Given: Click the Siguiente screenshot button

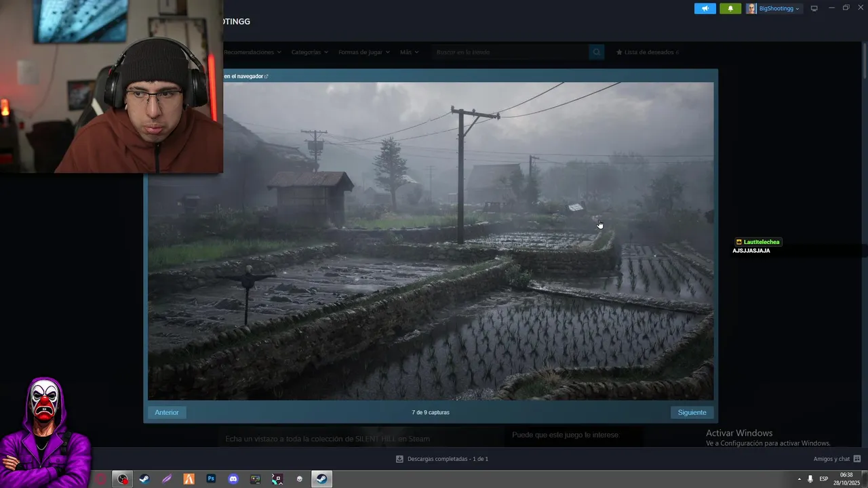Looking at the screenshot, I should point(692,412).
